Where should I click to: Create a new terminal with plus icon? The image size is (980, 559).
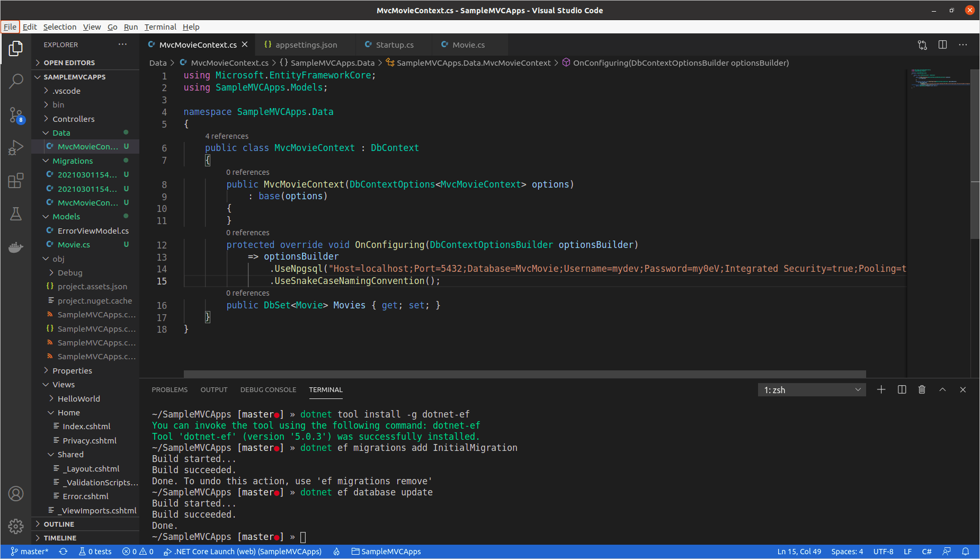click(881, 389)
